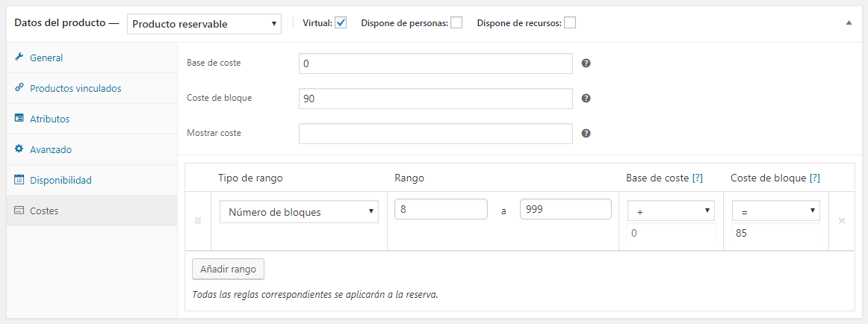Enable Dispone de personas checkbox
Image resolution: width=868 pixels, height=324 pixels.
point(456,23)
